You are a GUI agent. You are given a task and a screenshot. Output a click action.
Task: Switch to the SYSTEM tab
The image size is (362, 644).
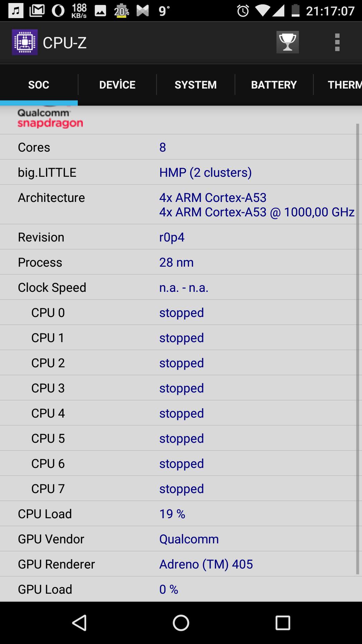[196, 85]
